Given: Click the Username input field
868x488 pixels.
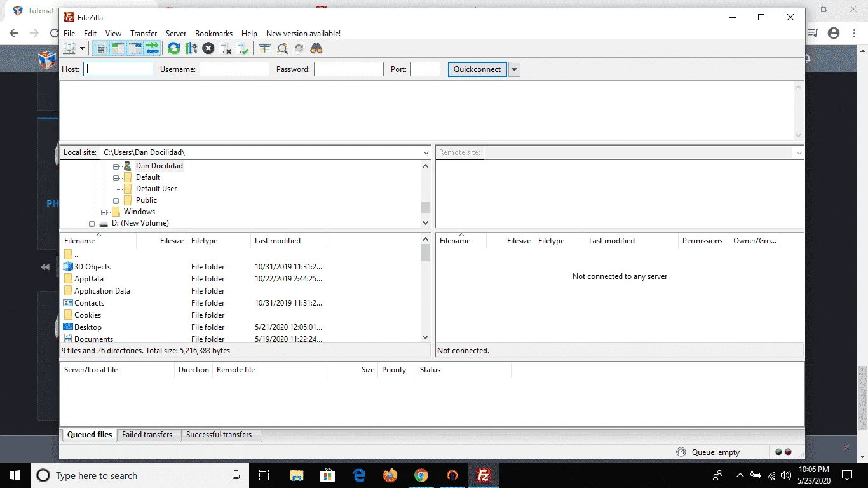Looking at the screenshot, I should 234,69.
